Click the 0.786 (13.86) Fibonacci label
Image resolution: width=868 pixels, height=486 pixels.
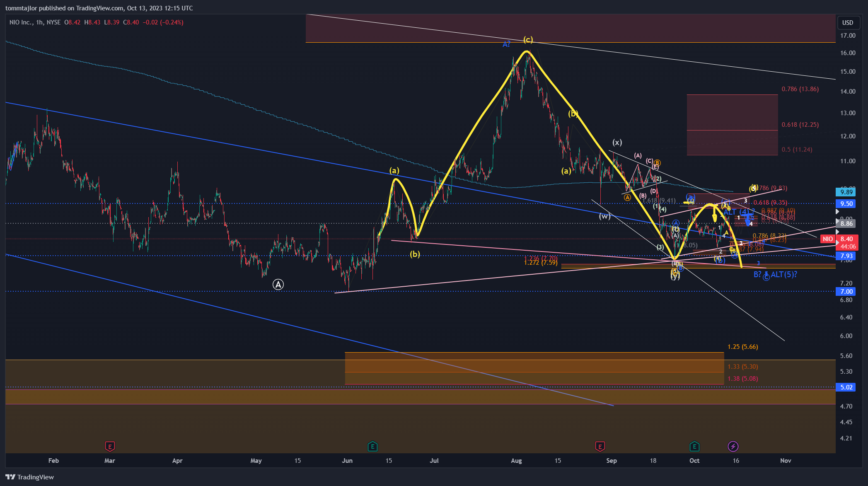tap(800, 89)
